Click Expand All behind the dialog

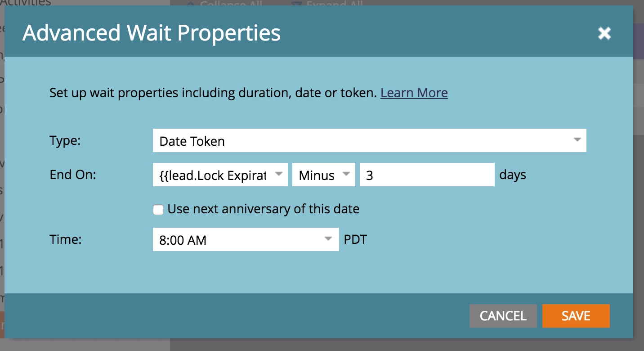[327, 4]
